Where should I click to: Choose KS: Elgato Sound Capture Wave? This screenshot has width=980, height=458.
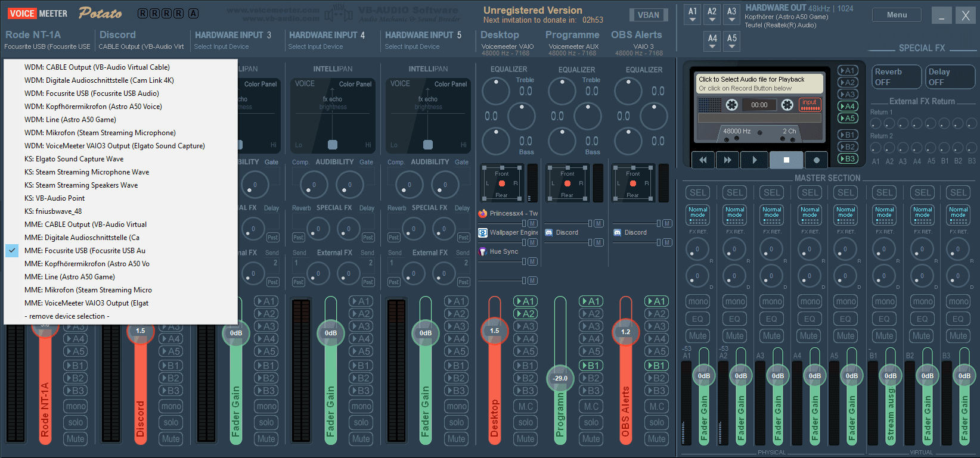120,159
